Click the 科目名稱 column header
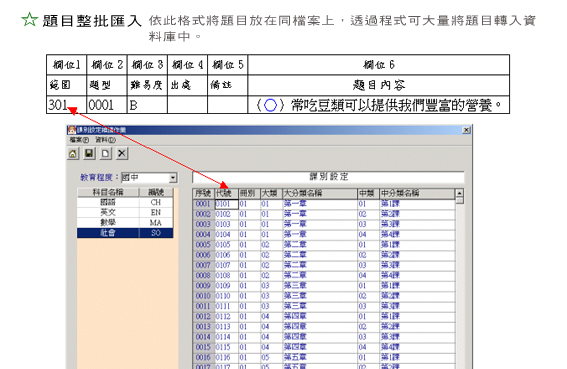The width and height of the screenshot is (567, 369). (x=108, y=192)
